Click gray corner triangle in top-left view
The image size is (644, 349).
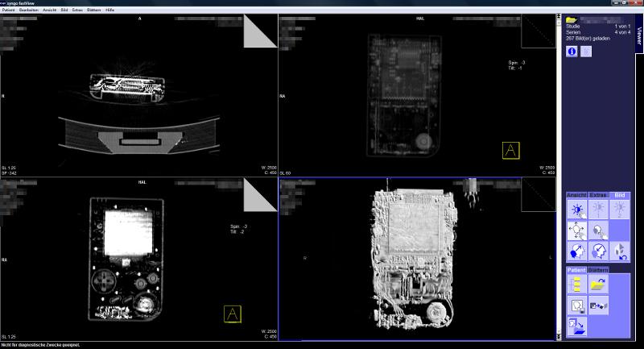click(x=260, y=31)
